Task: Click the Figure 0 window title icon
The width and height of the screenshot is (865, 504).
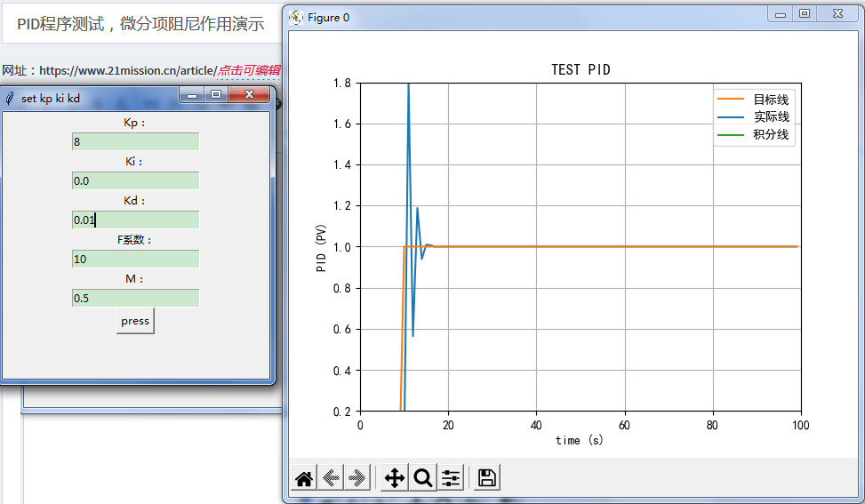Action: [296, 17]
